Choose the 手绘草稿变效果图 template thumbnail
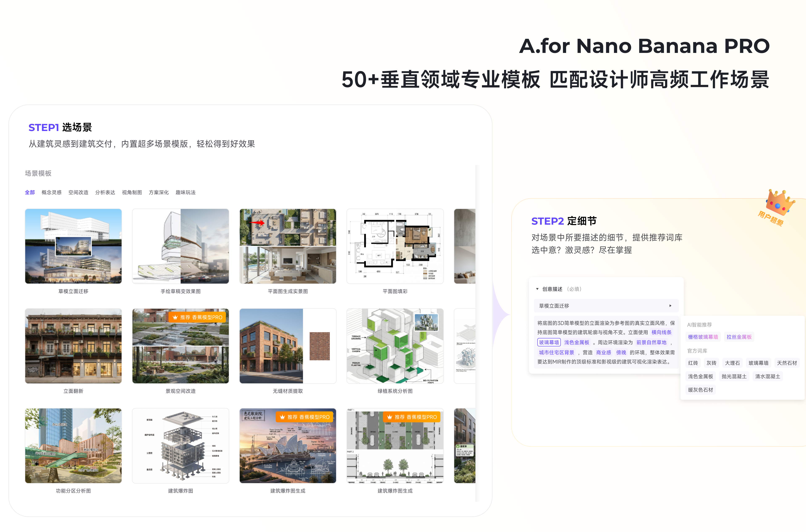This screenshot has height=532, width=806. [181, 246]
